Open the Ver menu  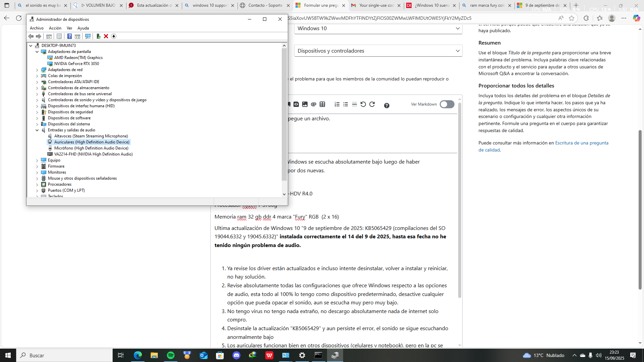point(69,28)
